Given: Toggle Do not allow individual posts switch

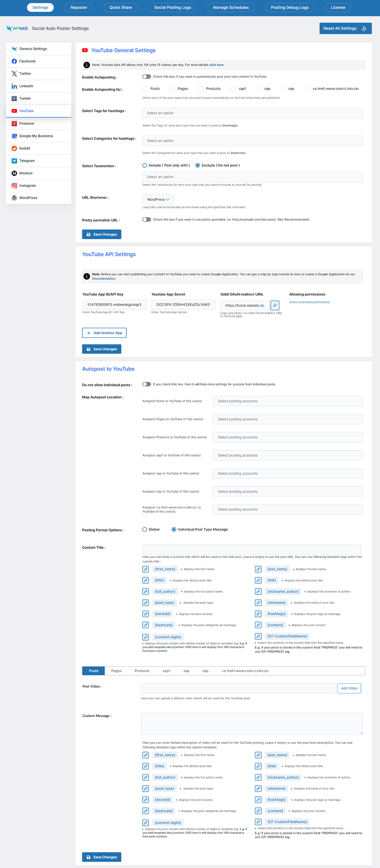Looking at the screenshot, I should pyautogui.click(x=147, y=384).
